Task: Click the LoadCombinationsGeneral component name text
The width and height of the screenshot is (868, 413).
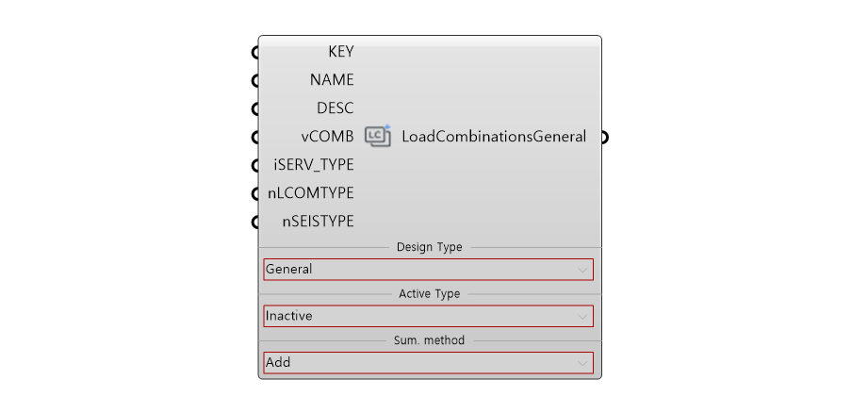Action: (x=494, y=137)
